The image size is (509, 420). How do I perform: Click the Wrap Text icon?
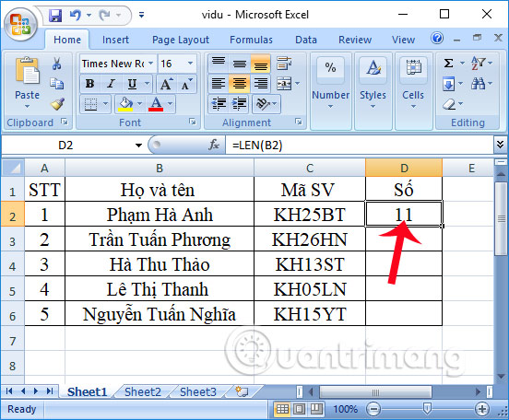tap(284, 64)
